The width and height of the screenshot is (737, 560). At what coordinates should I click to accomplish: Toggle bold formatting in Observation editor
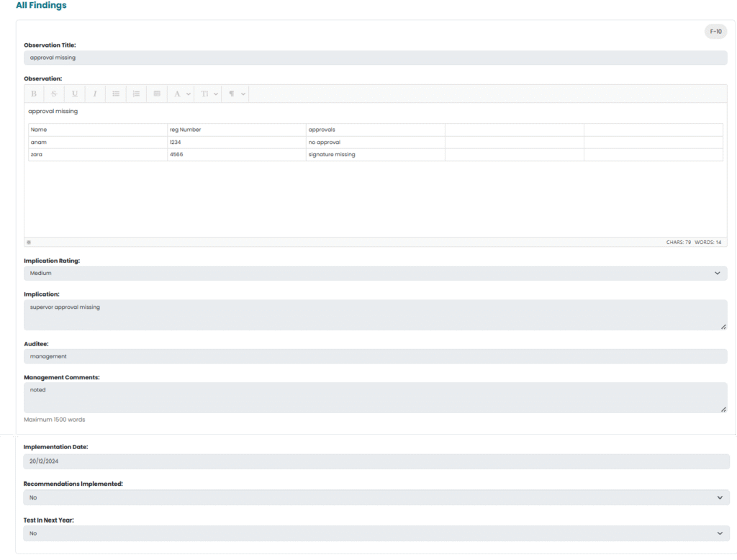coord(34,94)
